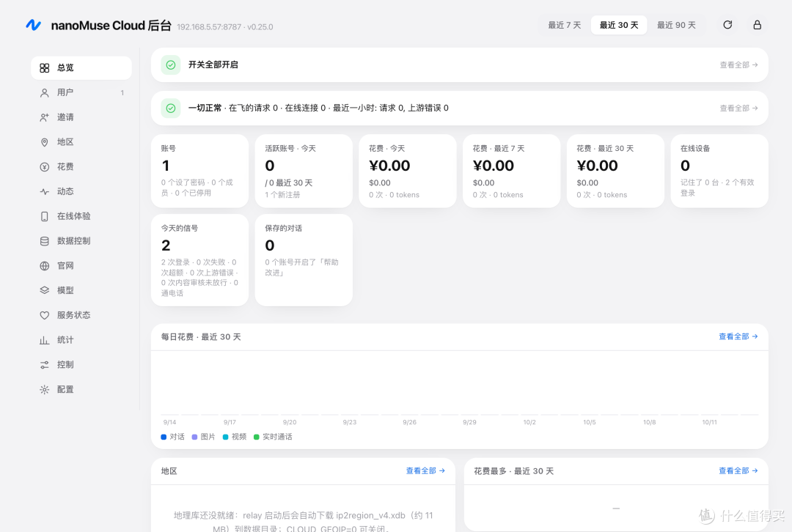Click the refresh icon in the header
This screenshot has width=792, height=532.
pyautogui.click(x=727, y=25)
